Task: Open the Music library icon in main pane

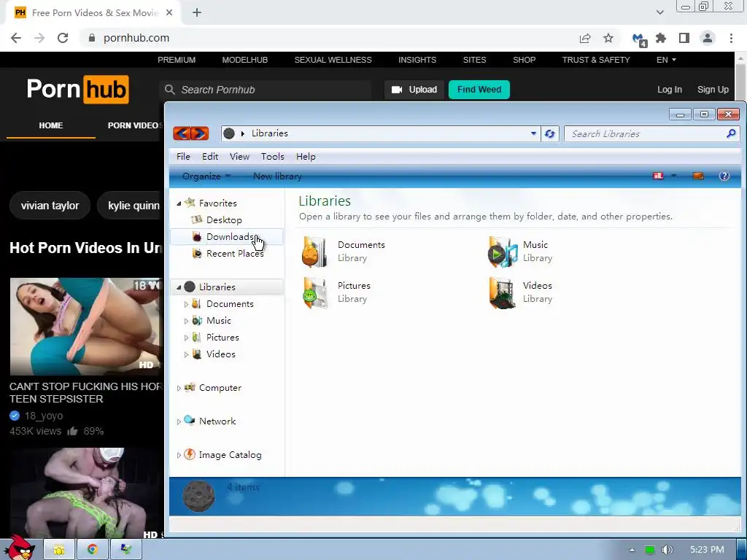Action: pyautogui.click(x=502, y=252)
